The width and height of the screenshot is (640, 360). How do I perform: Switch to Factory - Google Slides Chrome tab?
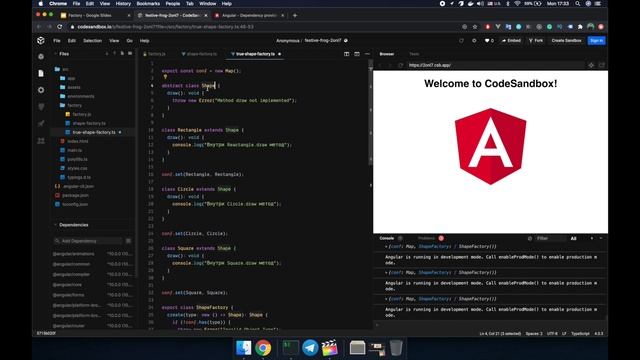coord(94,16)
